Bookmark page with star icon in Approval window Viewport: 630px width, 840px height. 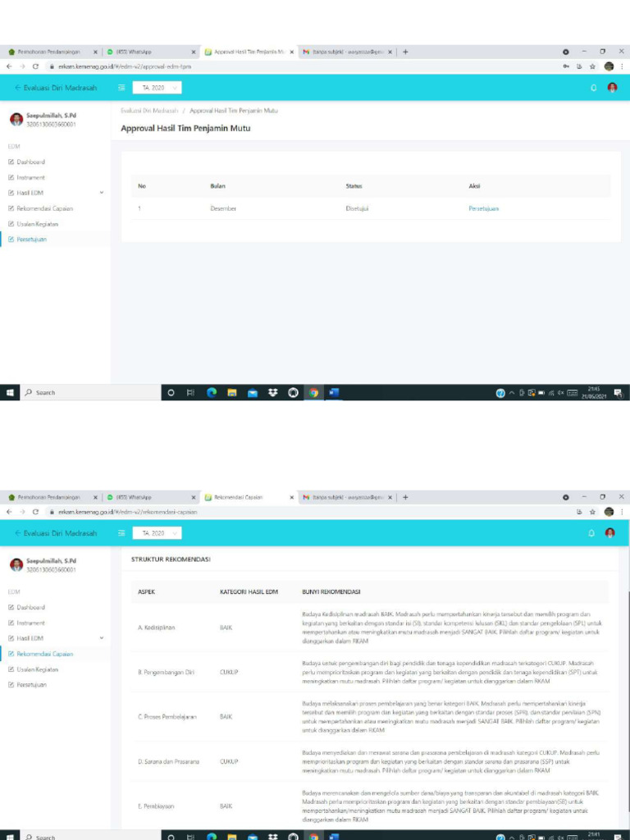[x=592, y=66]
